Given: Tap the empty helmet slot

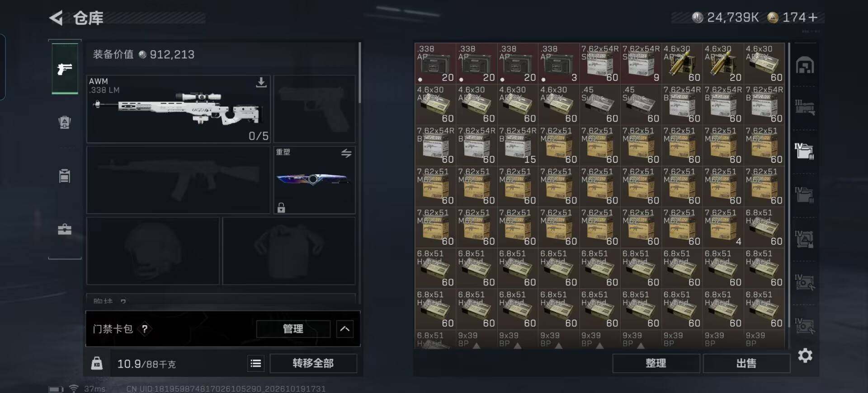Looking at the screenshot, I should [153, 251].
